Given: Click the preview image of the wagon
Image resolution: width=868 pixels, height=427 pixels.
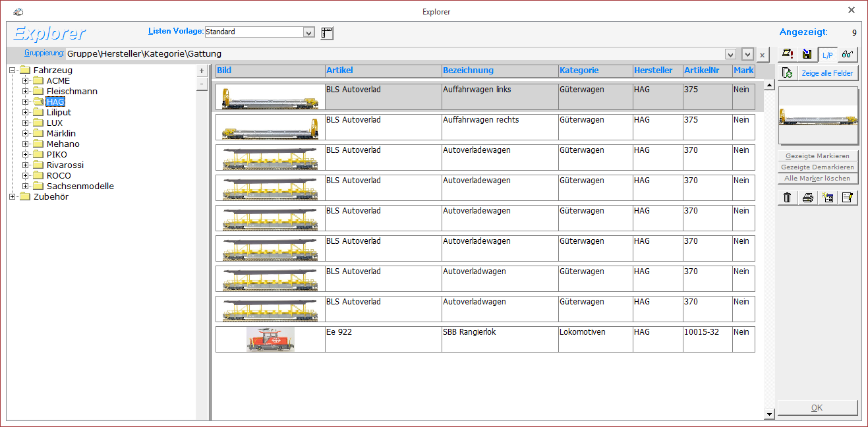Looking at the screenshot, I should 818,115.
